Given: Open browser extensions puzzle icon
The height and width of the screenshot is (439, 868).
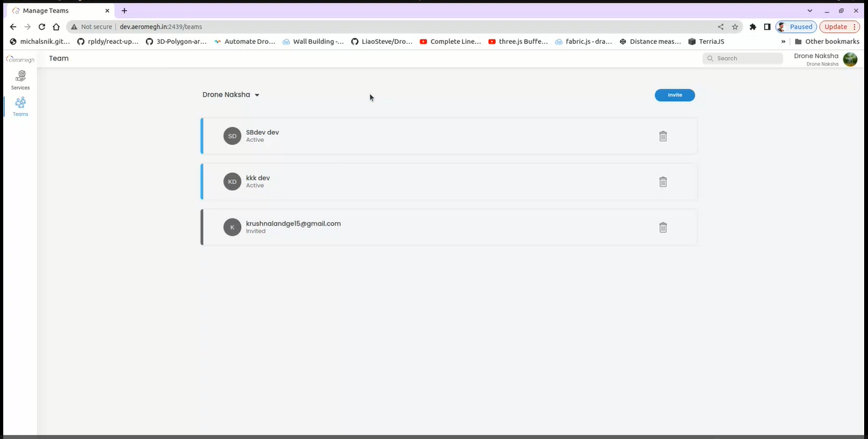Looking at the screenshot, I should pyautogui.click(x=752, y=27).
